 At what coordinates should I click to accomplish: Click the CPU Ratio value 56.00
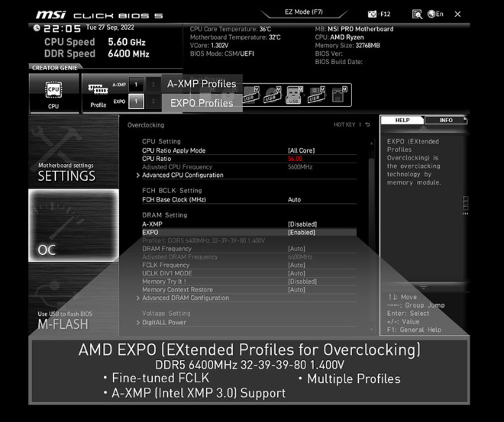pyautogui.click(x=295, y=159)
